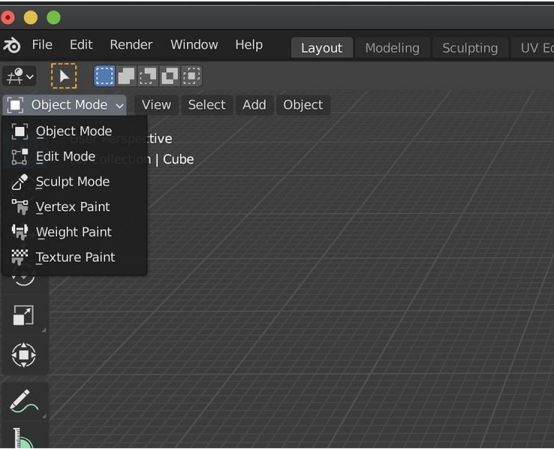Screen dimensions: 554x449
Task: Click the Vertex Paint icon in list
Action: pos(19,207)
